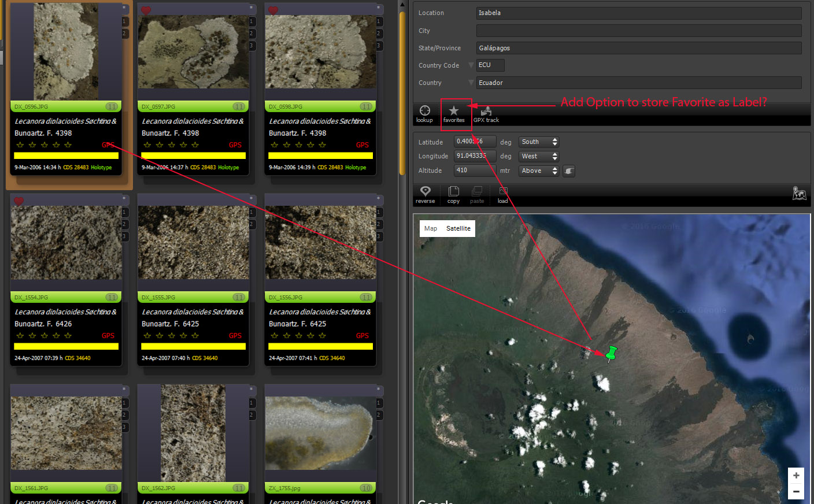Click the yellow color label of DX_0596.JPG
Viewport: 814px width, 504px height.
pyautogui.click(x=66, y=155)
